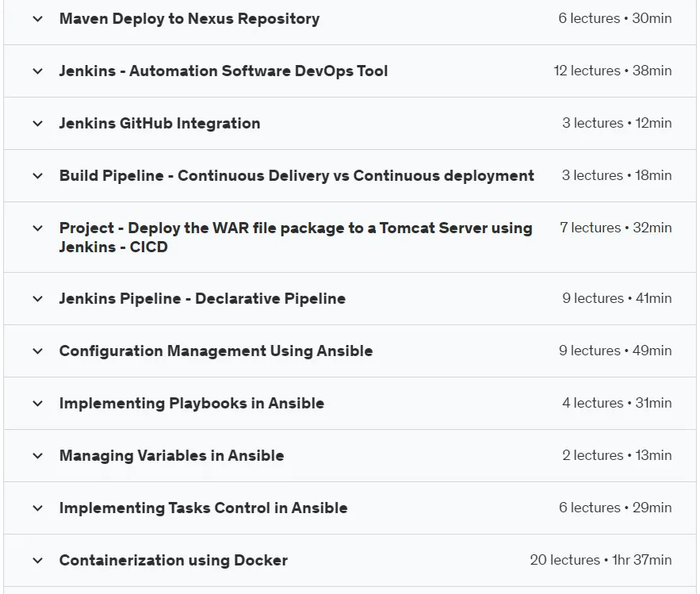Expand the Containerization using Docker chevron
The height and width of the screenshot is (594, 700).
pyautogui.click(x=38, y=561)
